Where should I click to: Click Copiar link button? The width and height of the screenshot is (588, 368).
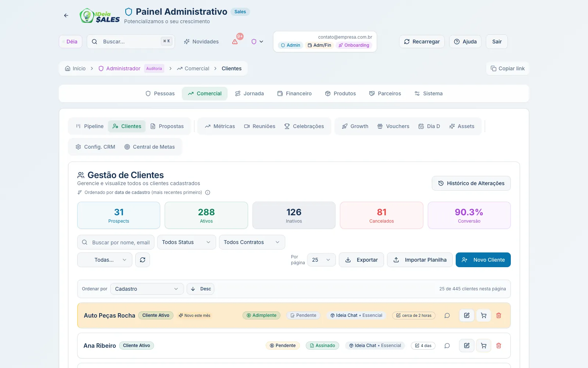tap(508, 68)
